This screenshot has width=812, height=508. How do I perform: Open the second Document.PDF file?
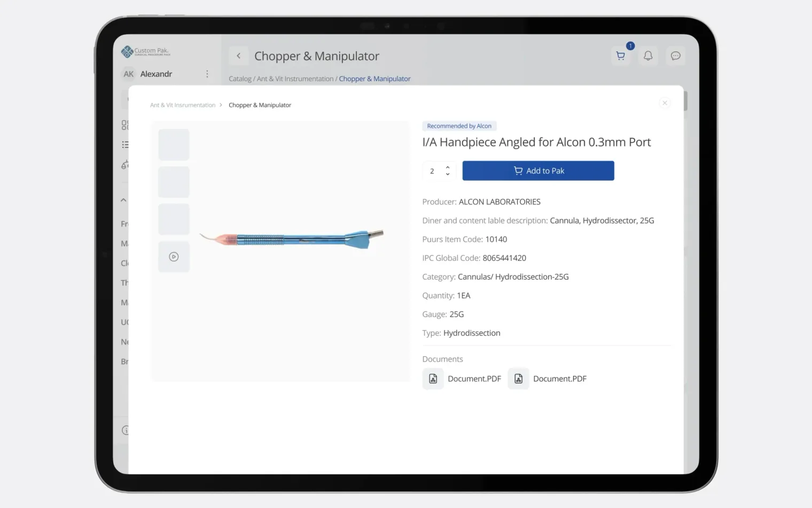[x=548, y=379]
